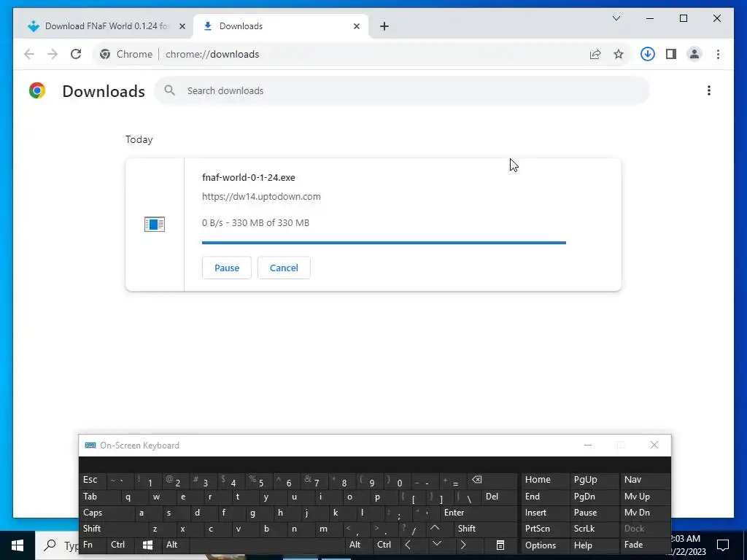Toggle the Nav mode on On-Screen Keyboard
The height and width of the screenshot is (560, 747).
tap(644, 480)
